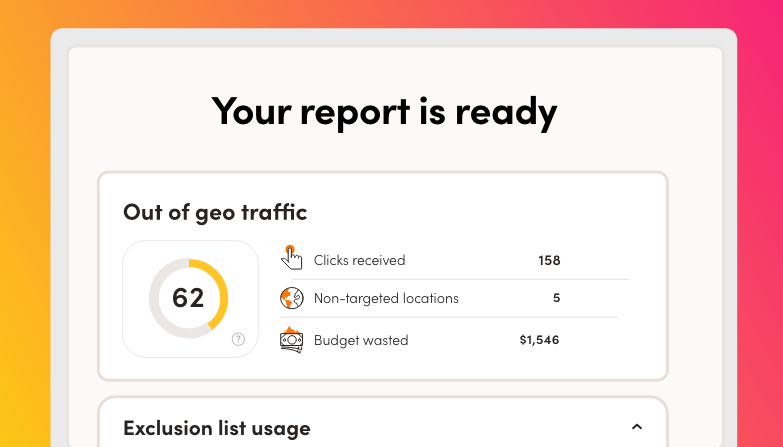Viewport: 783px width, 447px height.
Task: Select the Clicks received label
Action: tap(359, 260)
